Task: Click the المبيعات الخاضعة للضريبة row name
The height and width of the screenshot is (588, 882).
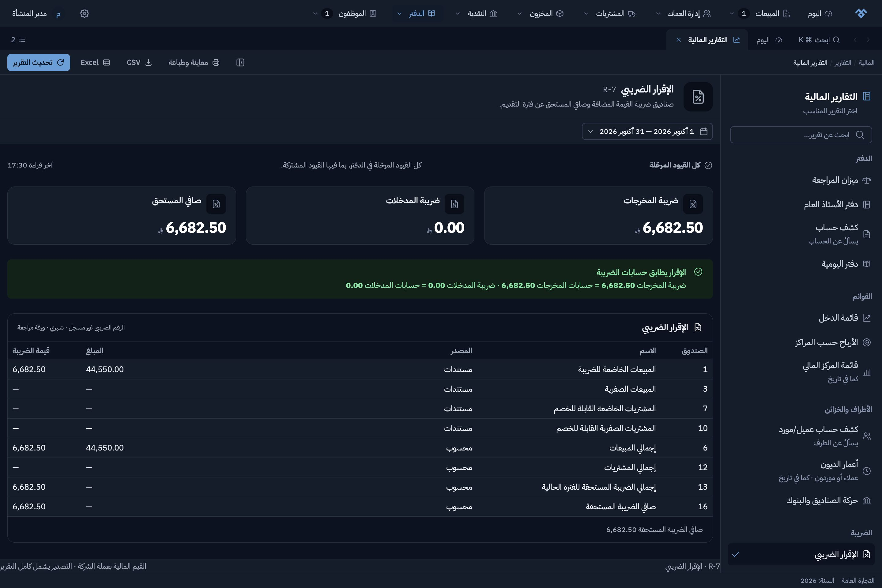Action: pyautogui.click(x=617, y=369)
